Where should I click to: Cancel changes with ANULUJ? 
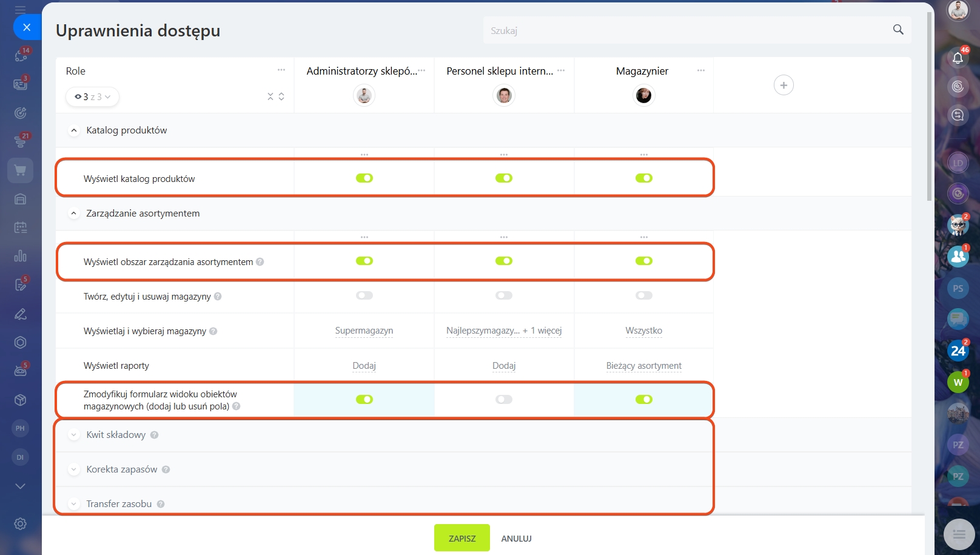pyautogui.click(x=517, y=539)
